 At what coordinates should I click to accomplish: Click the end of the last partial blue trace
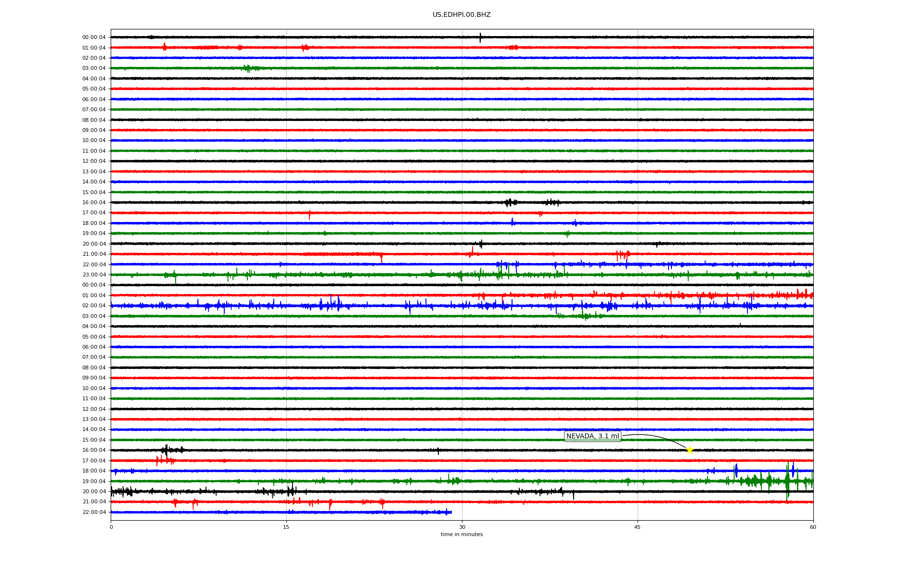coord(450,512)
